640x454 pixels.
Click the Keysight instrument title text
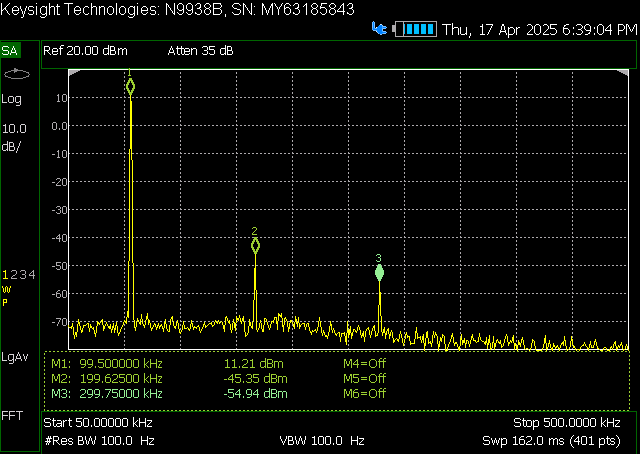coord(178,9)
